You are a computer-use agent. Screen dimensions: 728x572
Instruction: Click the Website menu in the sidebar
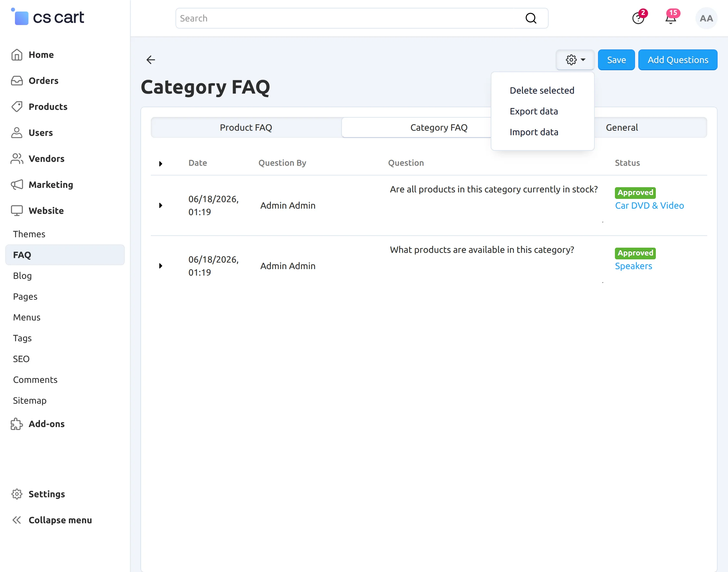click(46, 211)
